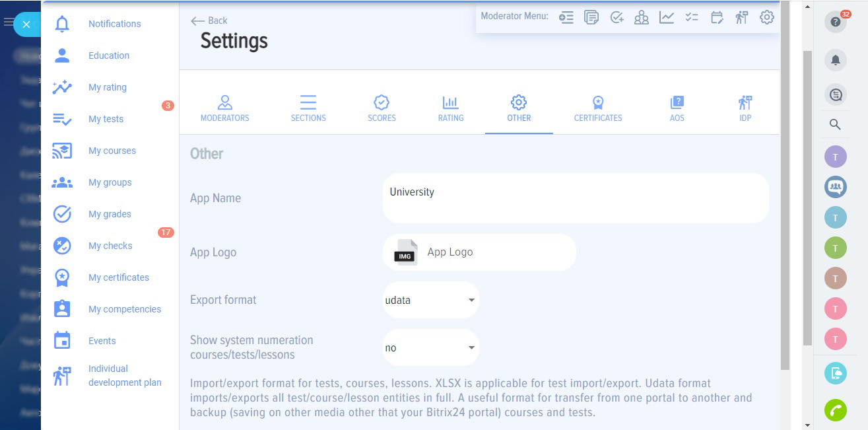This screenshot has height=430, width=868.
Task: Click the search magnifier icon
Action: pyautogui.click(x=835, y=124)
